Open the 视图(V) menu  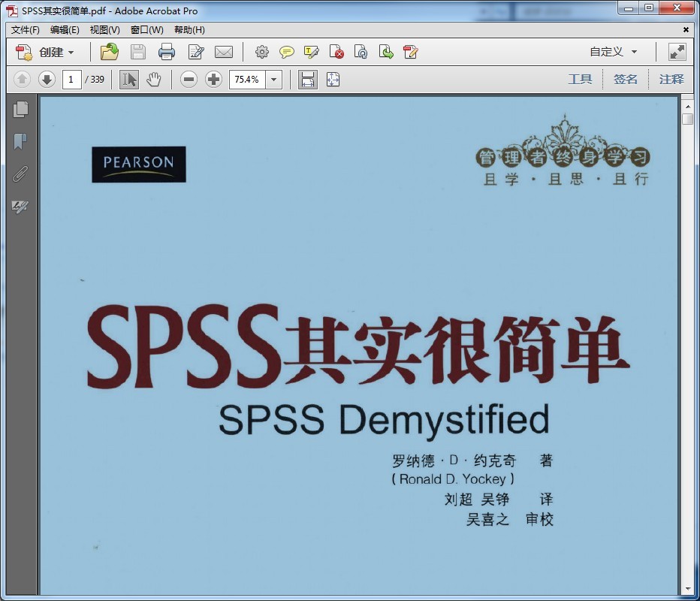click(105, 29)
